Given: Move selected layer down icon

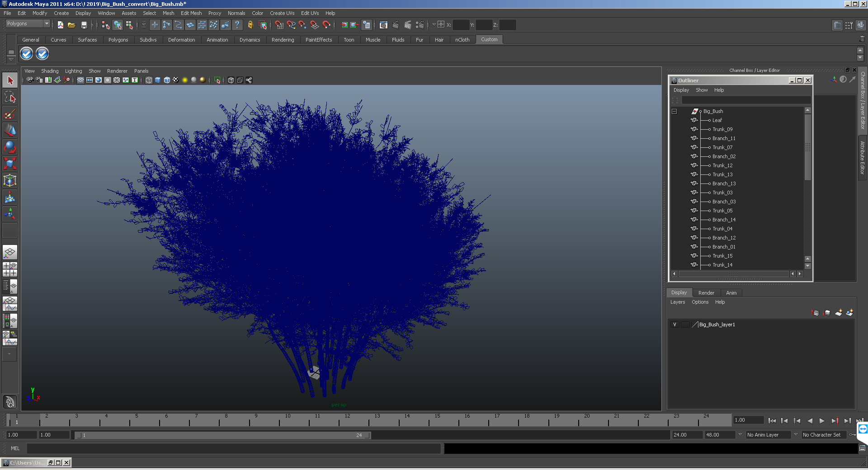Looking at the screenshot, I should point(827,312).
